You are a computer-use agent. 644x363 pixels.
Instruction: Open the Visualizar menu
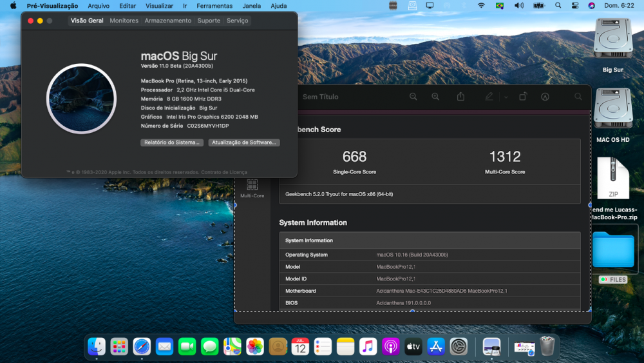pyautogui.click(x=159, y=6)
